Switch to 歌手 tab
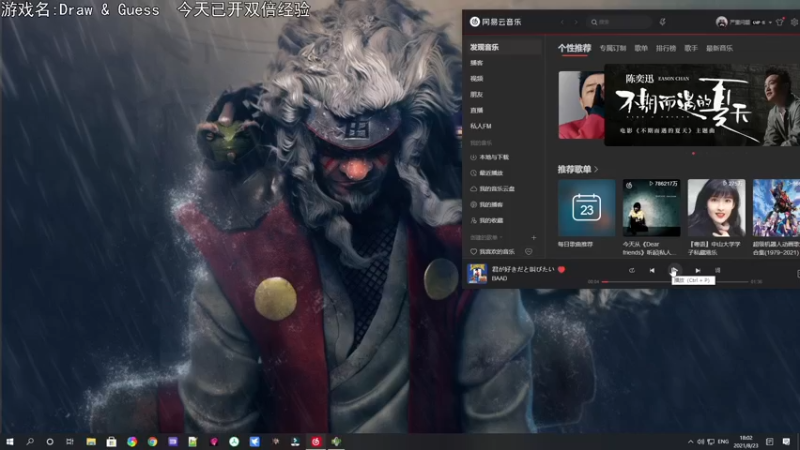Image resolution: width=800 pixels, height=450 pixels. point(691,48)
